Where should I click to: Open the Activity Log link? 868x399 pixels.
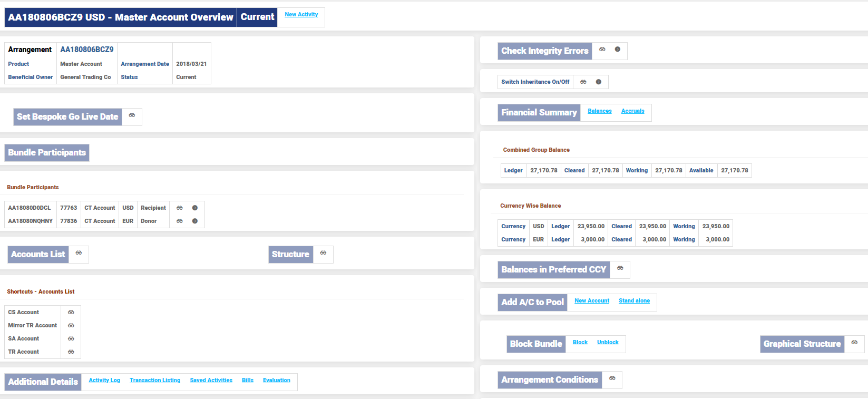click(104, 381)
